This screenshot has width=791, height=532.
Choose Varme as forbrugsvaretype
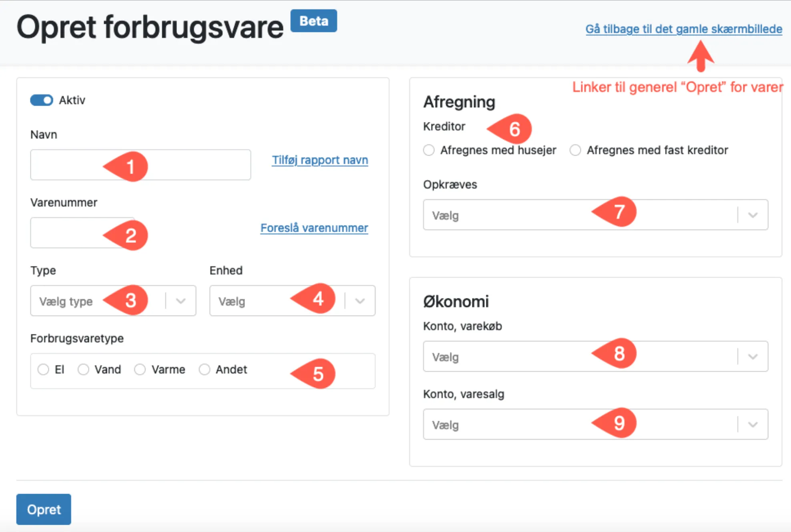[x=140, y=370]
